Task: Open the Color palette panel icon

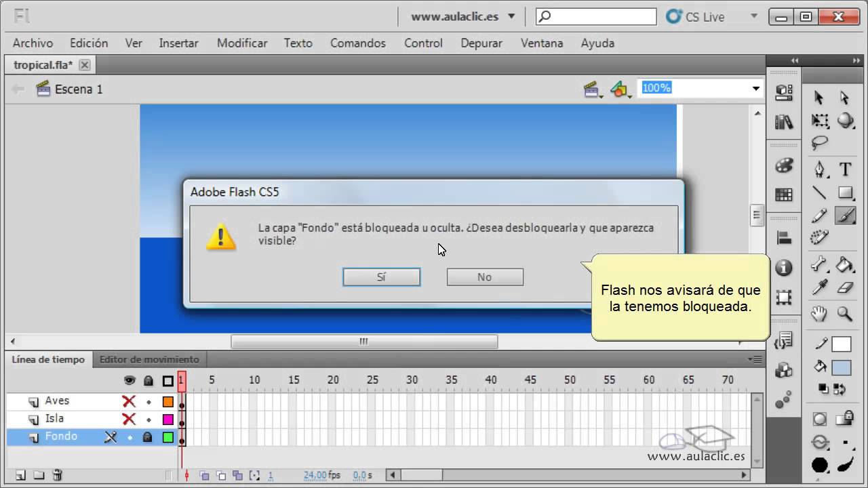Action: pos(784,166)
